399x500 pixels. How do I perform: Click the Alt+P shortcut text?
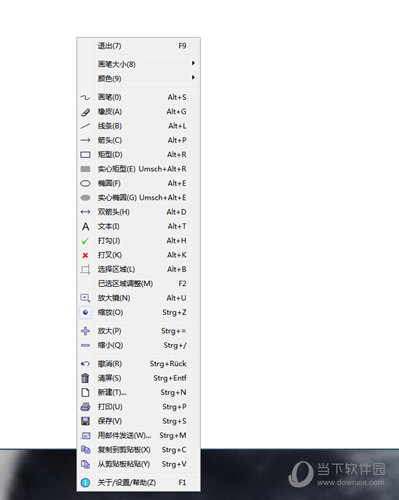coord(177,140)
